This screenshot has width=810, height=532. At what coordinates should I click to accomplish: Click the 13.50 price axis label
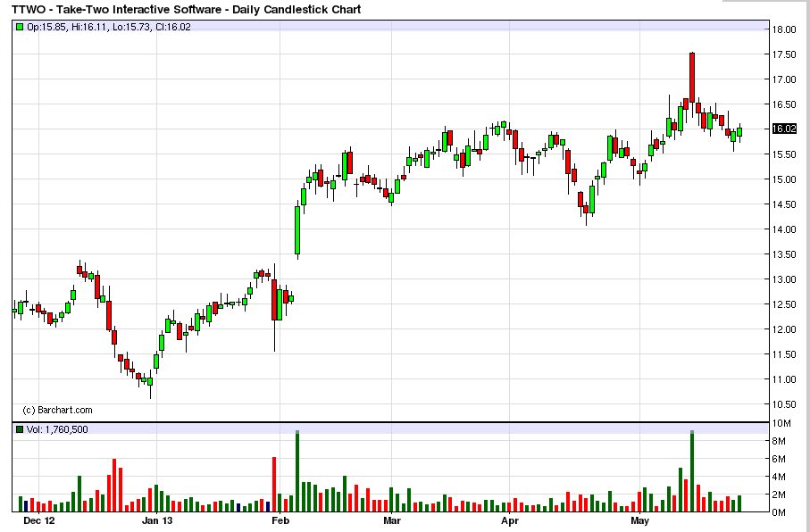784,254
